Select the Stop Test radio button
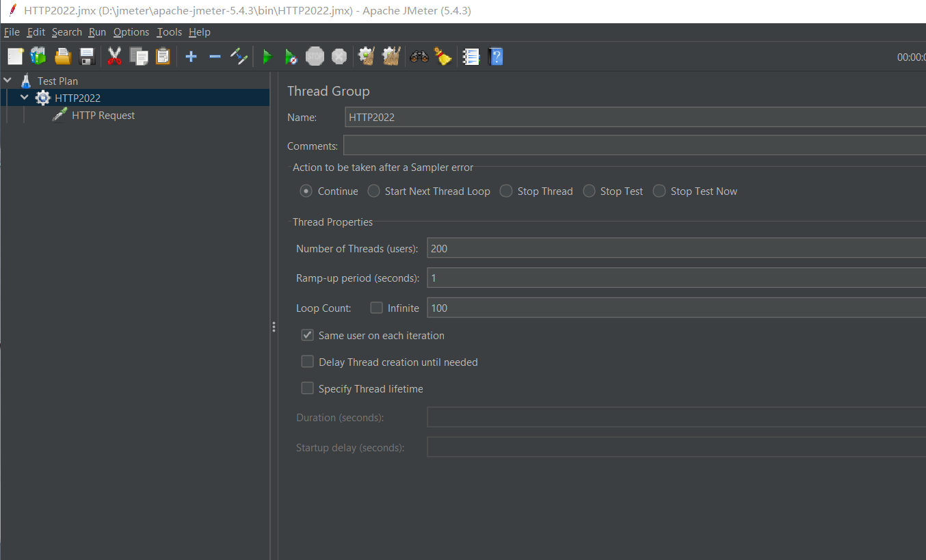The height and width of the screenshot is (560, 926). click(589, 191)
